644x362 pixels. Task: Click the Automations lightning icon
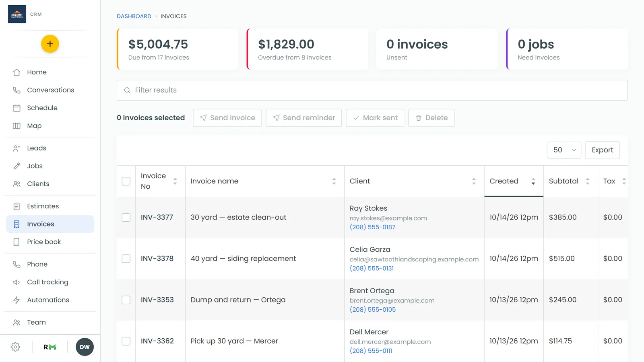click(x=17, y=300)
